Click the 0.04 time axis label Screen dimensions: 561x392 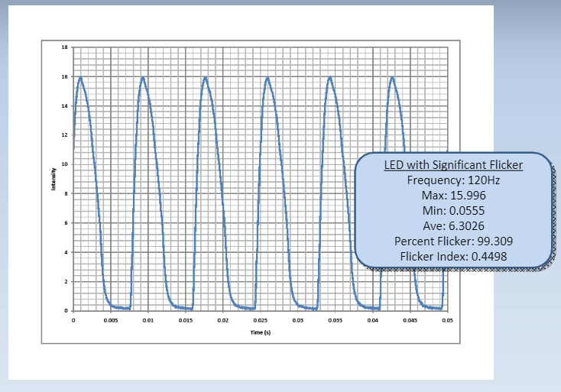[x=372, y=320]
